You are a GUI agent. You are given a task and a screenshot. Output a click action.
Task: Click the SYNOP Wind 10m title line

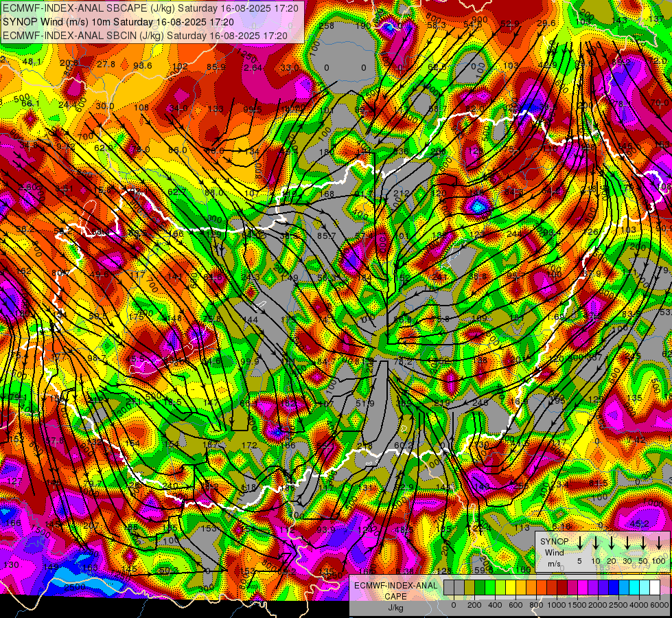118,22
